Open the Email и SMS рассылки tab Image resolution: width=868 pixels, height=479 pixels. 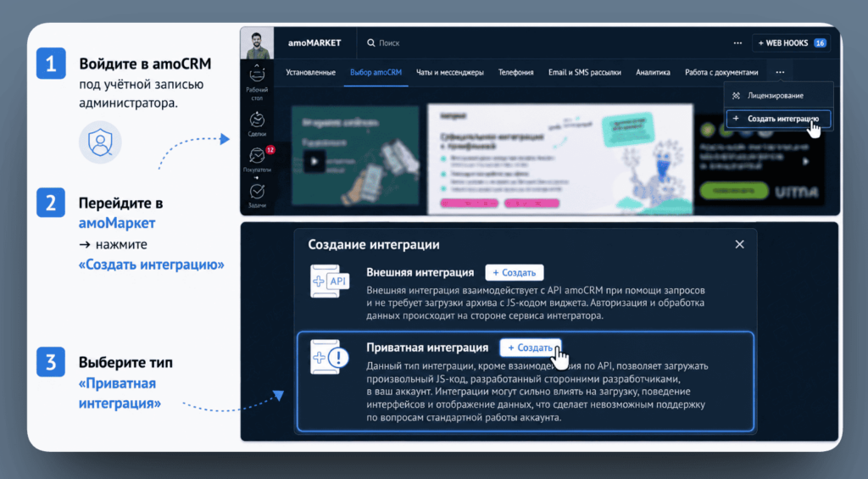tap(585, 72)
